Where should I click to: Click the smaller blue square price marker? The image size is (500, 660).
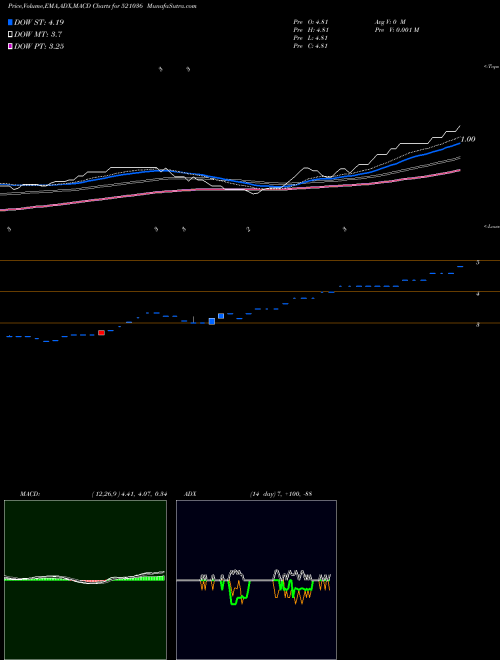click(x=221, y=316)
